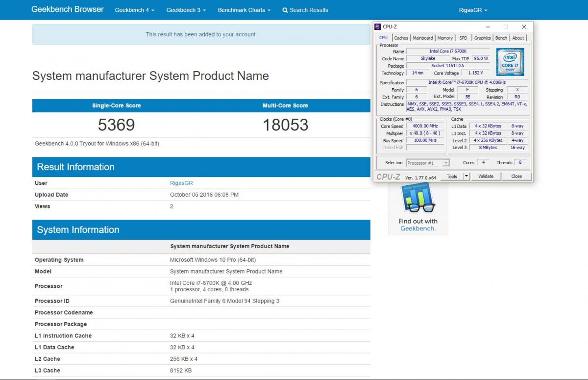
Task: Click the Specification field in CPU-Z
Action: click(x=467, y=82)
